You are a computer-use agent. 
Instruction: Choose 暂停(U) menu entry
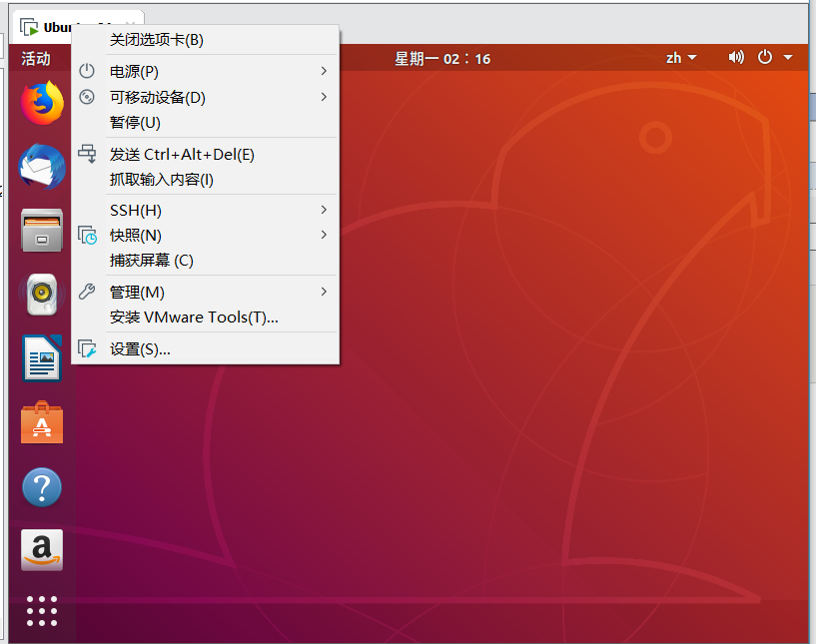[x=205, y=123]
